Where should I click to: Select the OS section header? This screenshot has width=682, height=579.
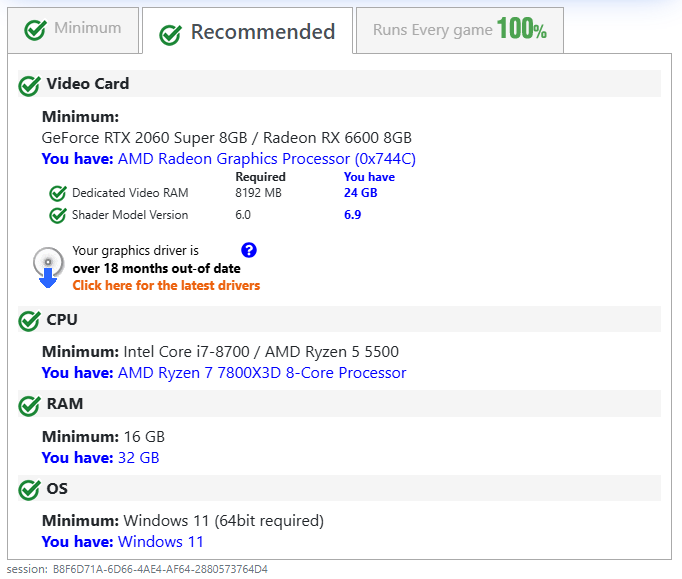tap(339, 488)
